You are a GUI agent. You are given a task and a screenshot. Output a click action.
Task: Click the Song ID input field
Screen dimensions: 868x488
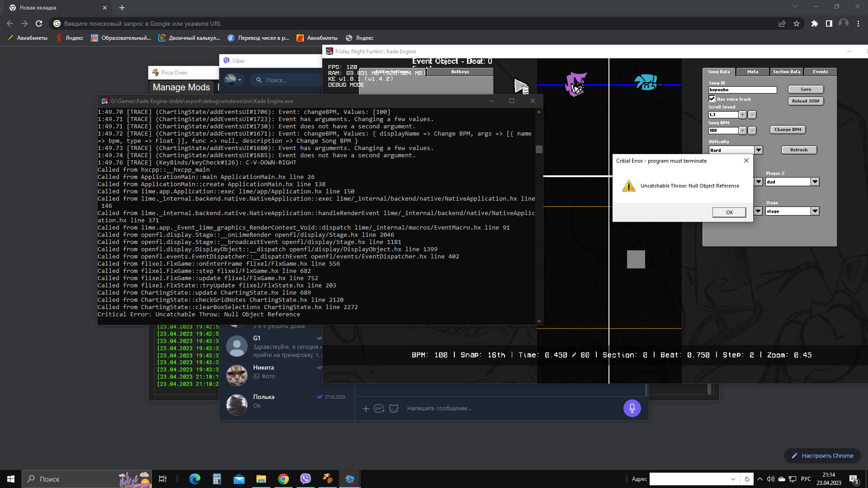[741, 89]
